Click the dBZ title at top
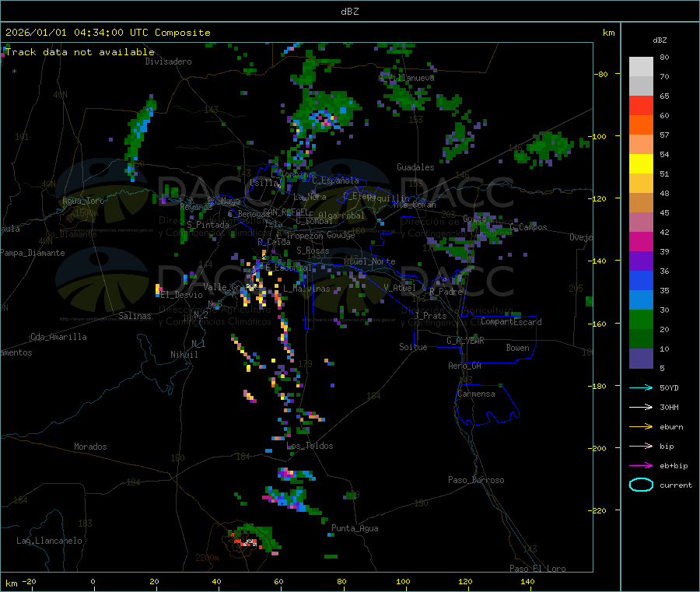This screenshot has height=592, width=700. coord(349,12)
